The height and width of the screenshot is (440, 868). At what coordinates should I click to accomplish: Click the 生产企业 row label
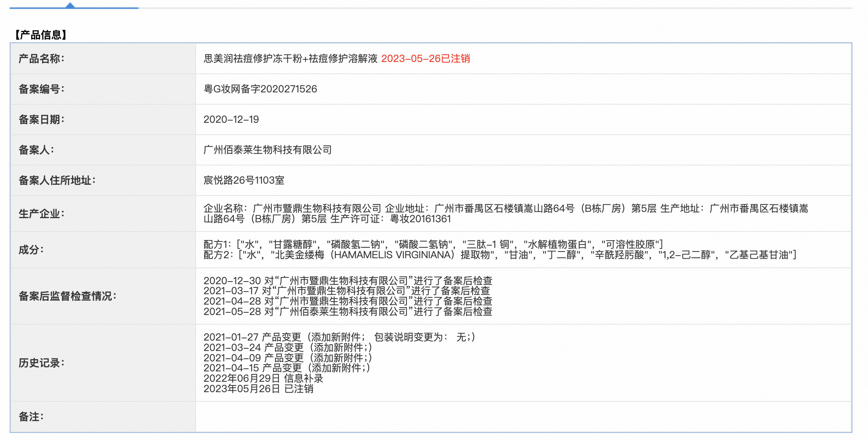pos(41,214)
